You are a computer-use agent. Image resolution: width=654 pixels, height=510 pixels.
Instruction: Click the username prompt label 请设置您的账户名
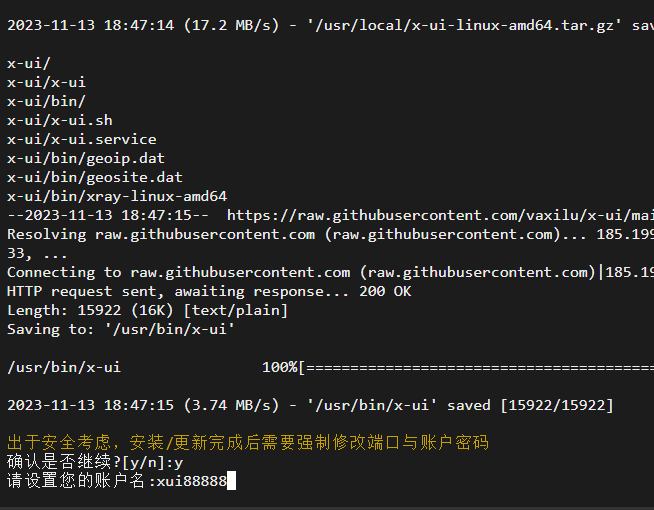[x=75, y=481]
